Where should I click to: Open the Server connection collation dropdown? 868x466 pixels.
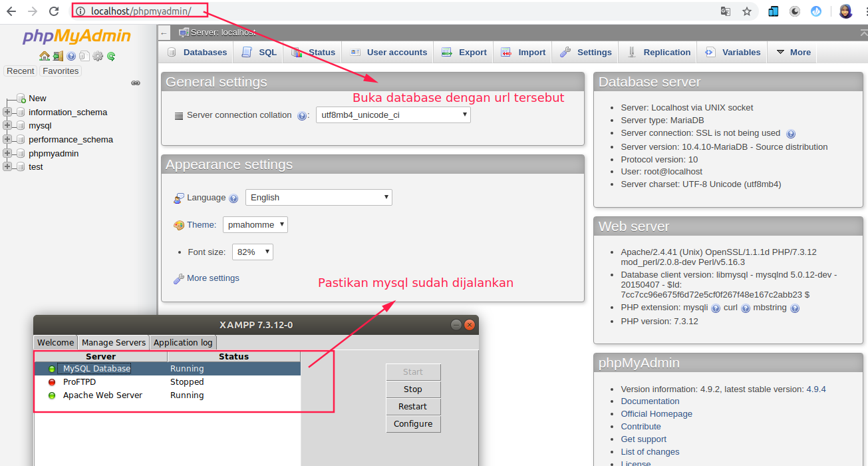point(393,115)
